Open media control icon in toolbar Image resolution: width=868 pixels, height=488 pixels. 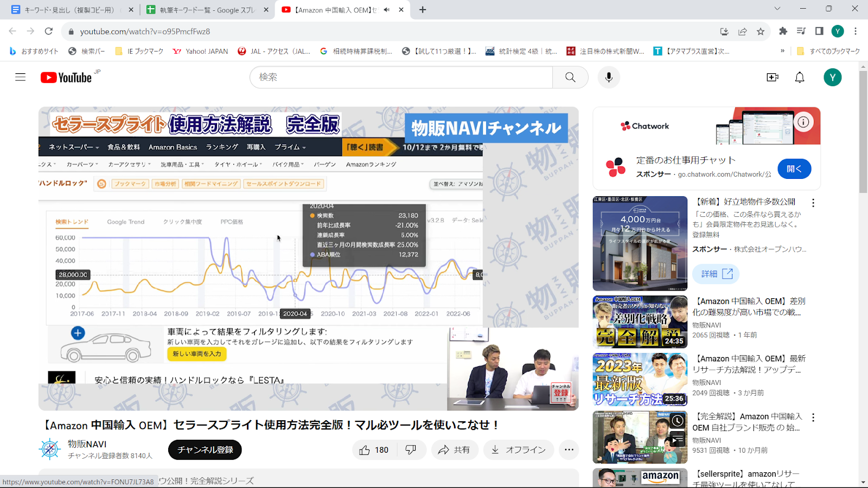pyautogui.click(x=801, y=31)
